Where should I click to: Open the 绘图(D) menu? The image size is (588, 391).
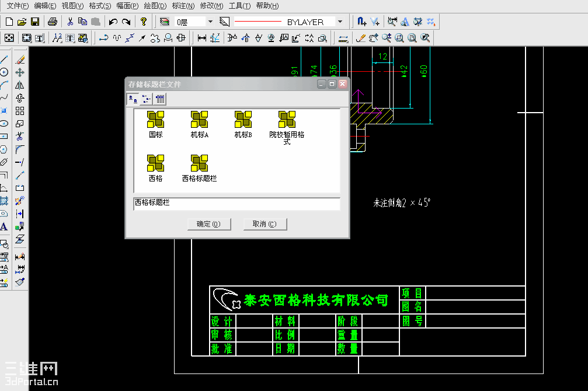coord(155,6)
